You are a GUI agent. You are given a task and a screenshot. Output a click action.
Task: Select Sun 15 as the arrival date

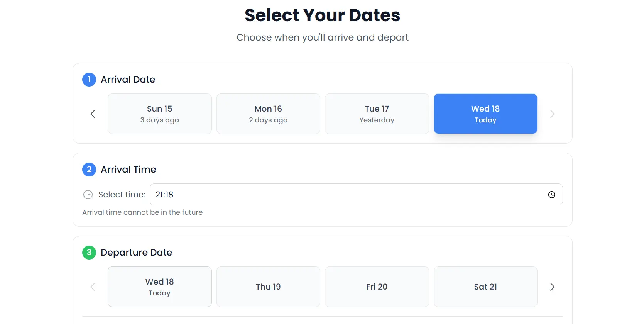pos(159,114)
